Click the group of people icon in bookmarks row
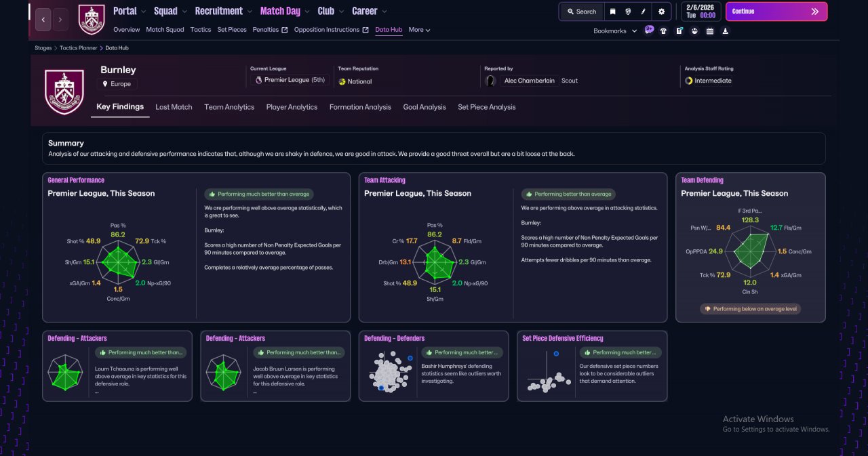 pyautogui.click(x=694, y=30)
